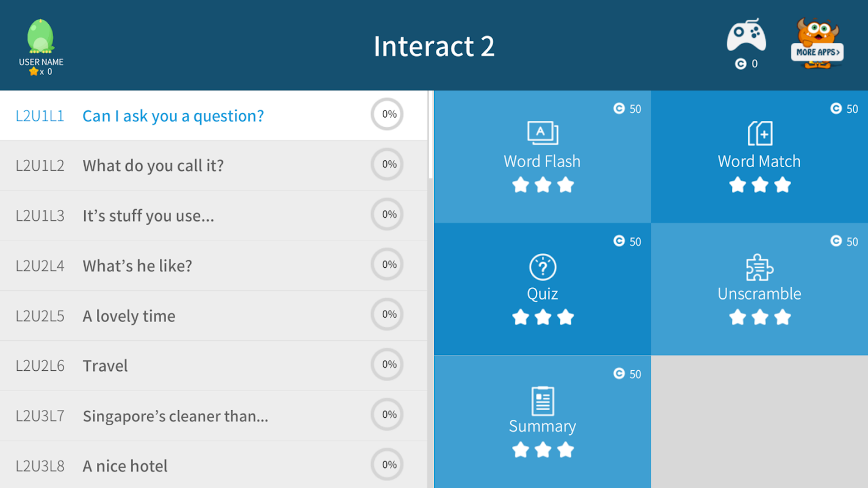868x488 pixels.
Task: Click the coin balance under the controller
Action: [747, 64]
